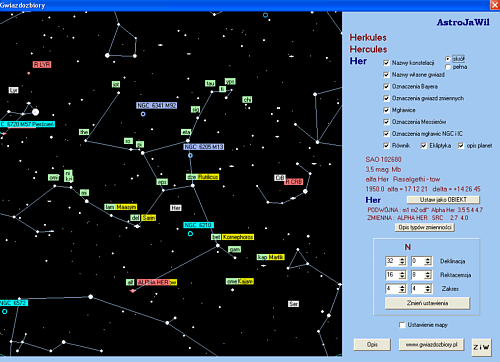
Task: Enable the Ustawienie mapy checkbox
Action: click(x=402, y=325)
